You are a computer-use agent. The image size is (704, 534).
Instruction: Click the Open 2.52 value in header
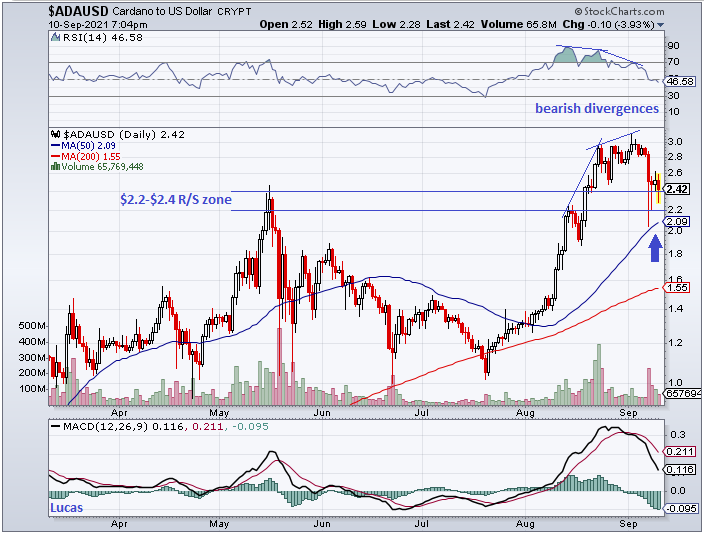[286, 24]
